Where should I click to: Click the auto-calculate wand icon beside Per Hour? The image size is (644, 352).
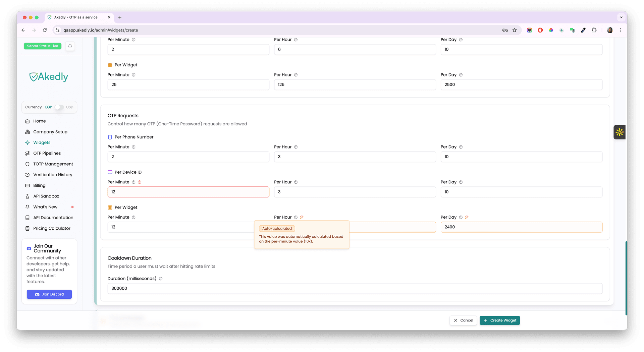302,217
